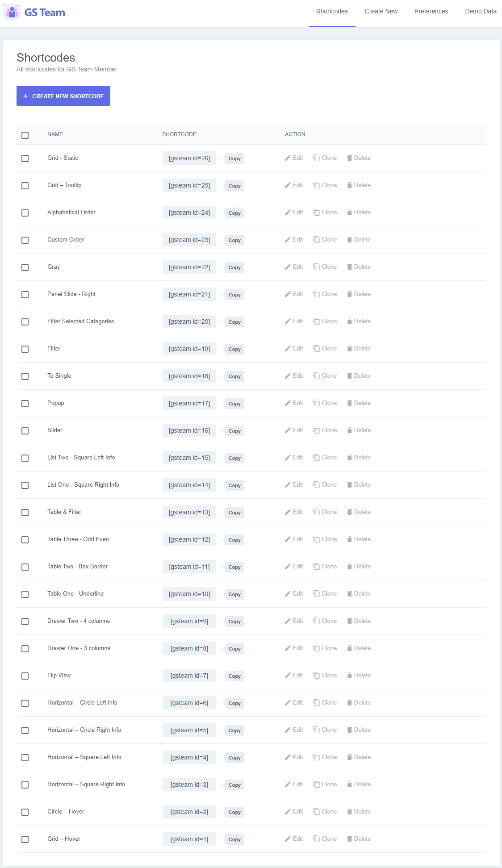
Task: Click the trash icon for Flip View
Action: coord(350,676)
